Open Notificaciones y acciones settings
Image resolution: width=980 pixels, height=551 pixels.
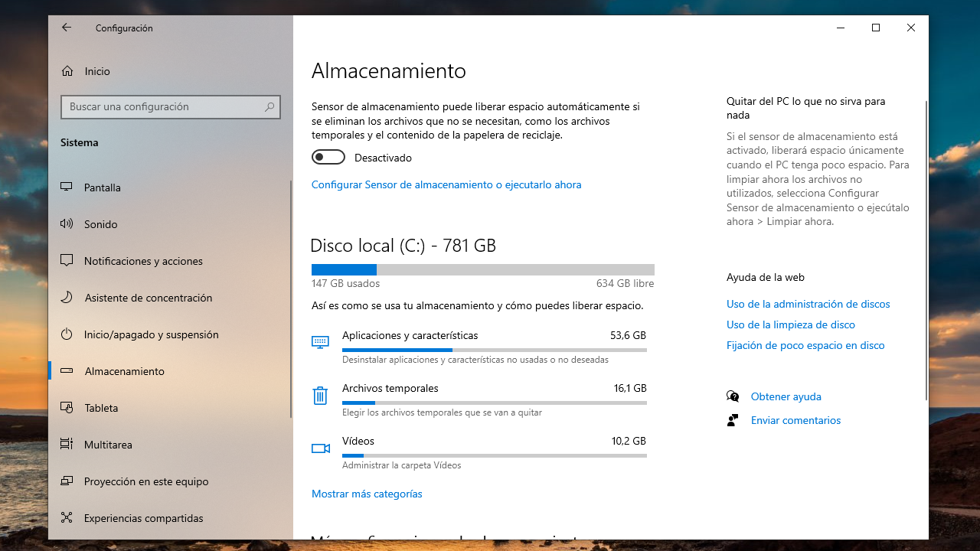click(x=143, y=261)
